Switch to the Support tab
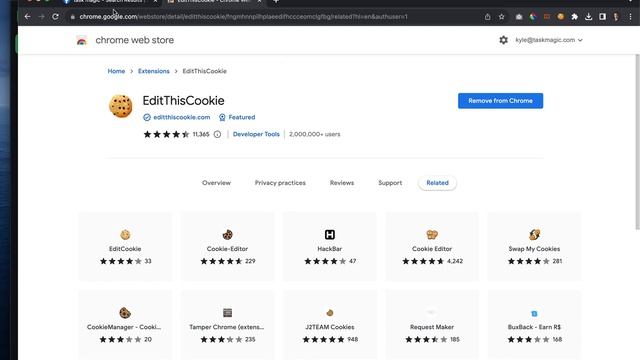This screenshot has height=360, width=640. [x=390, y=183]
